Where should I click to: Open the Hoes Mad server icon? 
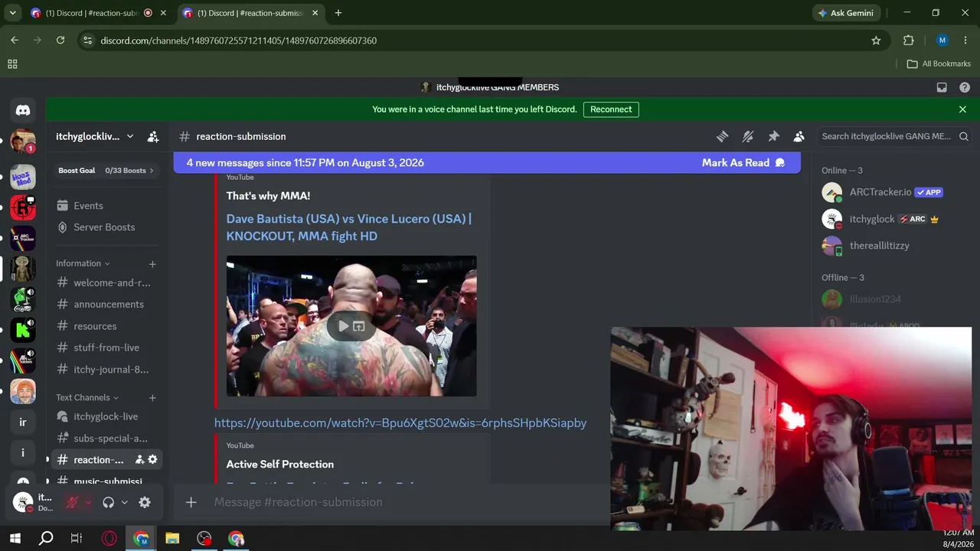pos(23,178)
